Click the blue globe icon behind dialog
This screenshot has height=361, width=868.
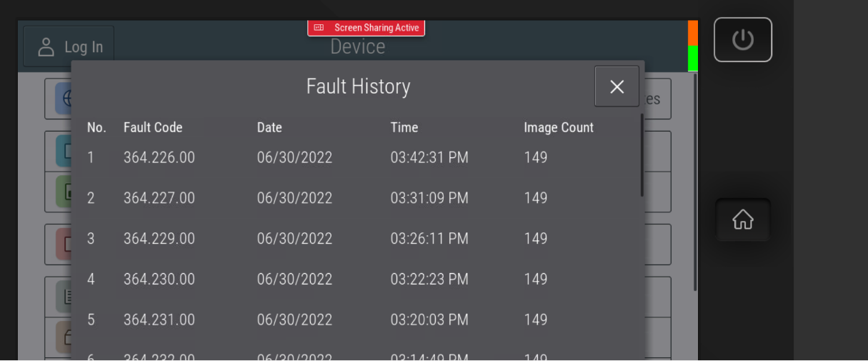[x=64, y=99]
